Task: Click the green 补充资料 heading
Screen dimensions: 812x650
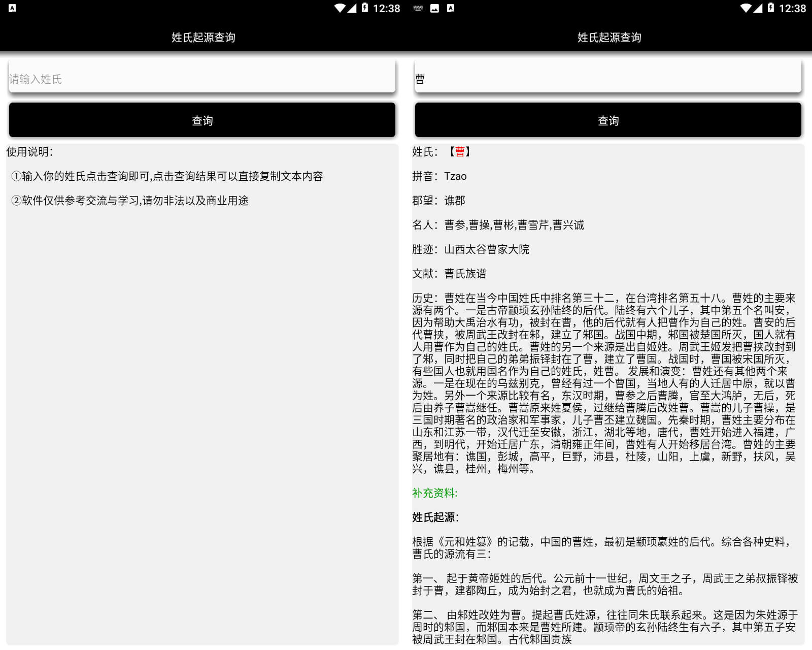Action: [434, 493]
